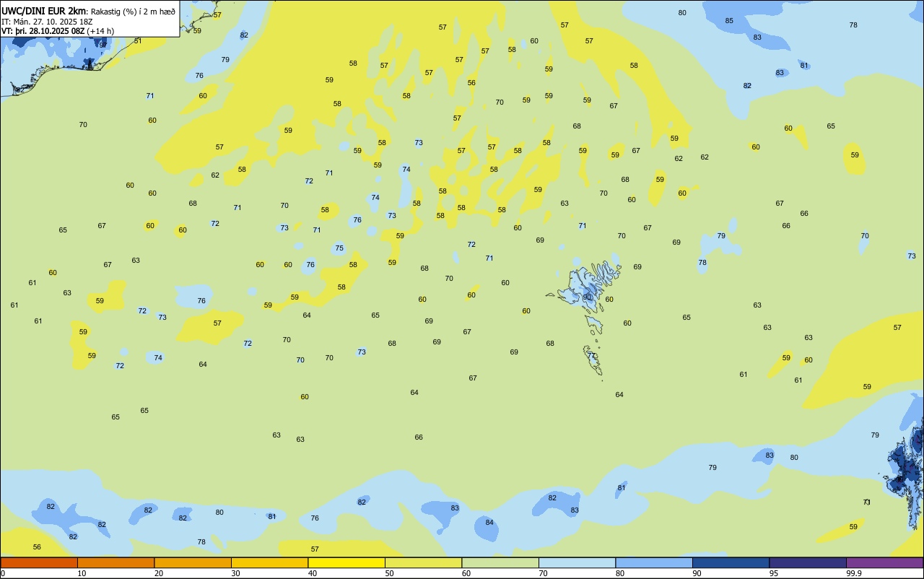Click the legend scale label 40
This screenshot has height=579, width=924.
click(x=313, y=573)
